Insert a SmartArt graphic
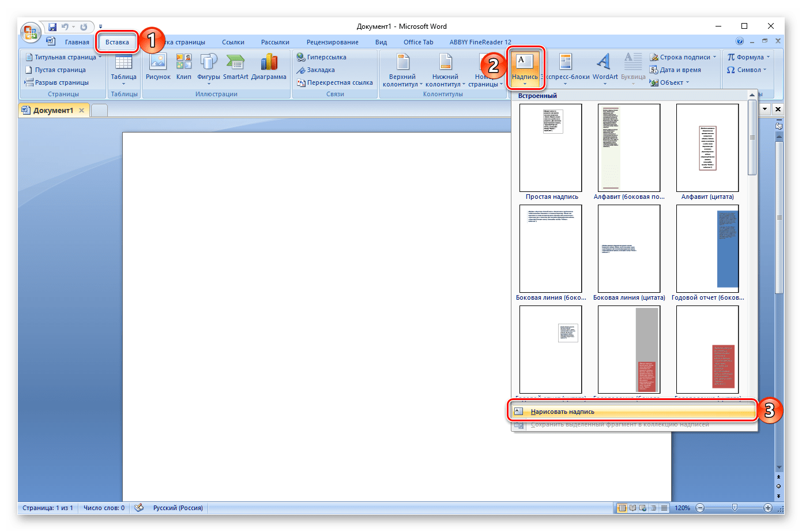 click(235, 67)
